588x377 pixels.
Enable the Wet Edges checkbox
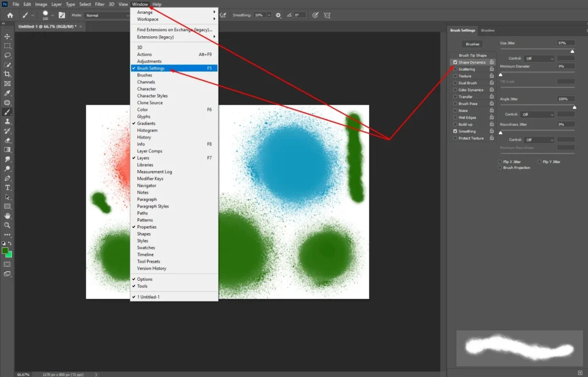coord(455,117)
